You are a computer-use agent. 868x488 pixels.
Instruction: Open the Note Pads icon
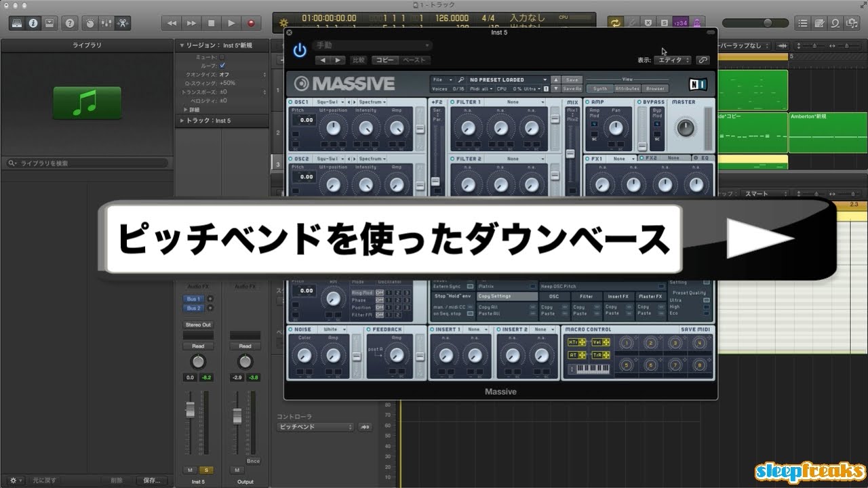(x=819, y=22)
